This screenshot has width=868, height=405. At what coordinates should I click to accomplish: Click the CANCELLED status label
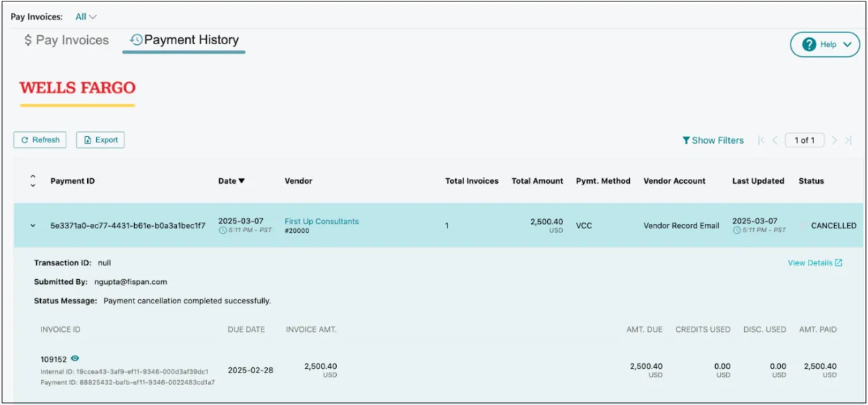tap(833, 225)
